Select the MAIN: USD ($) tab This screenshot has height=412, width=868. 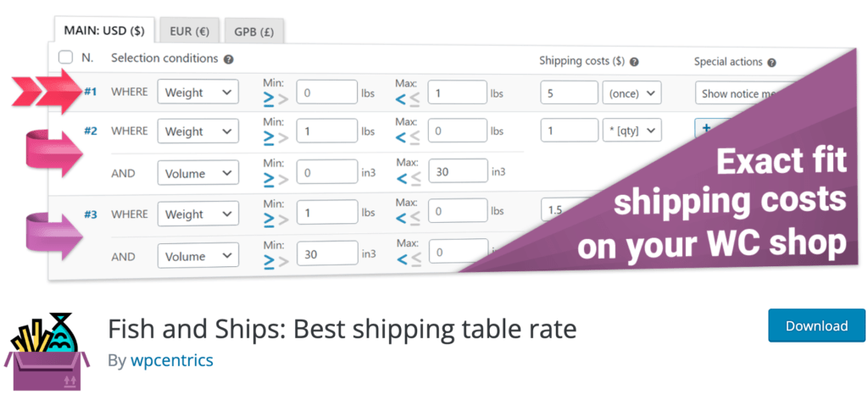click(x=104, y=30)
